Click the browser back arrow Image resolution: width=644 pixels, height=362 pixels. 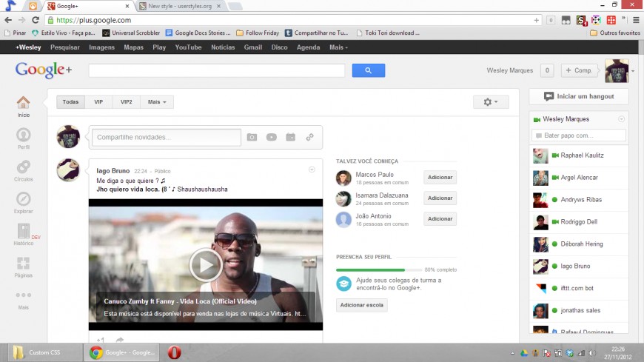8,20
